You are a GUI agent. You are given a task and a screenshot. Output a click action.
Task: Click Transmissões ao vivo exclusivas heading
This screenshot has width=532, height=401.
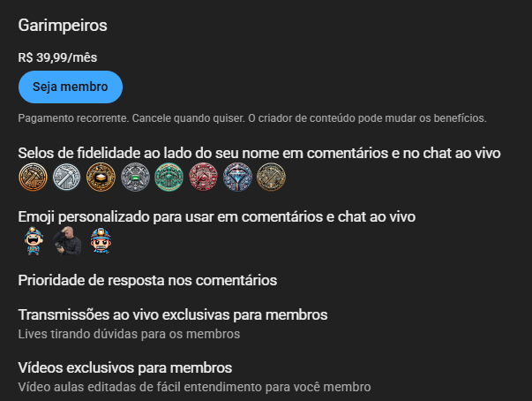173,314
